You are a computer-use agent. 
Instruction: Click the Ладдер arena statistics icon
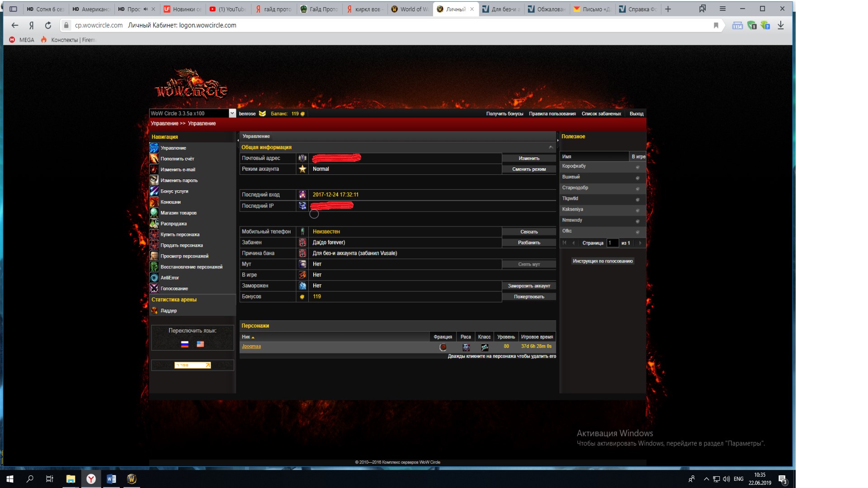154,310
